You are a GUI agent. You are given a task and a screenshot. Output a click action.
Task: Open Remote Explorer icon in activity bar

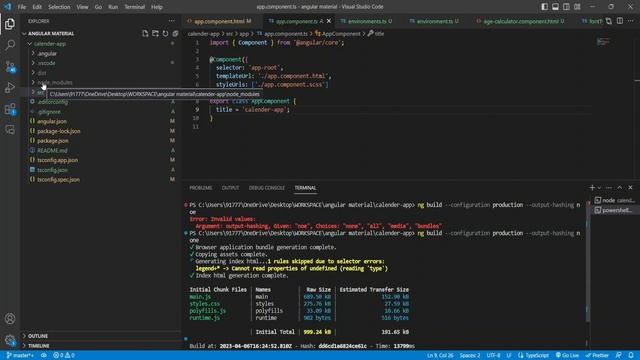10,130
